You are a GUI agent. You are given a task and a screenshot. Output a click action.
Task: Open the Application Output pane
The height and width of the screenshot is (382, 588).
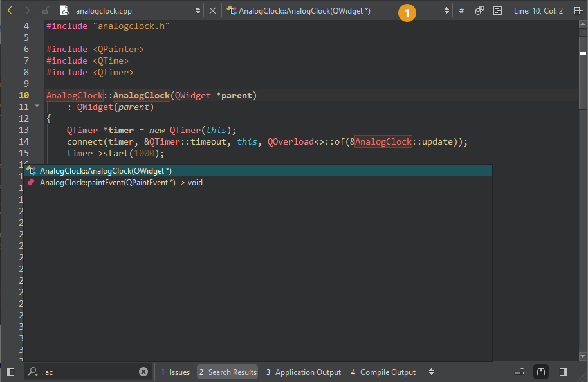(x=303, y=372)
